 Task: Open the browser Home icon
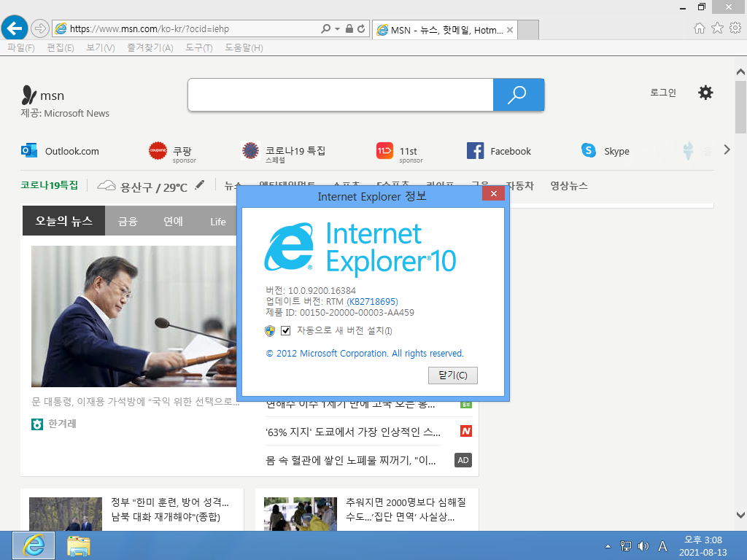click(x=699, y=28)
